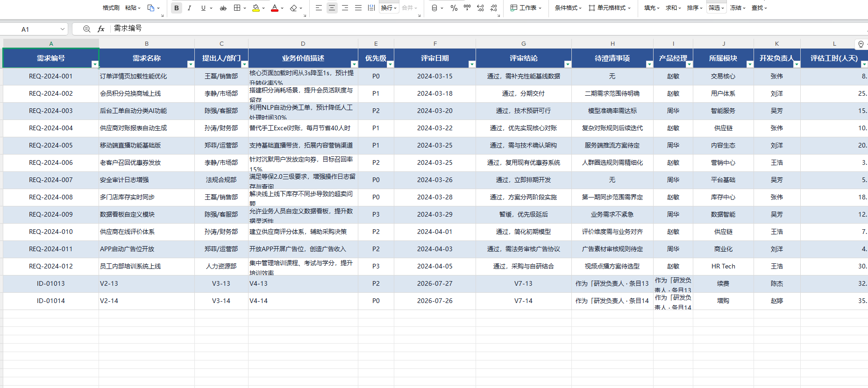Select the date cell 2024-04-05
Image resolution: width=868 pixels, height=388 pixels.
[x=435, y=266]
